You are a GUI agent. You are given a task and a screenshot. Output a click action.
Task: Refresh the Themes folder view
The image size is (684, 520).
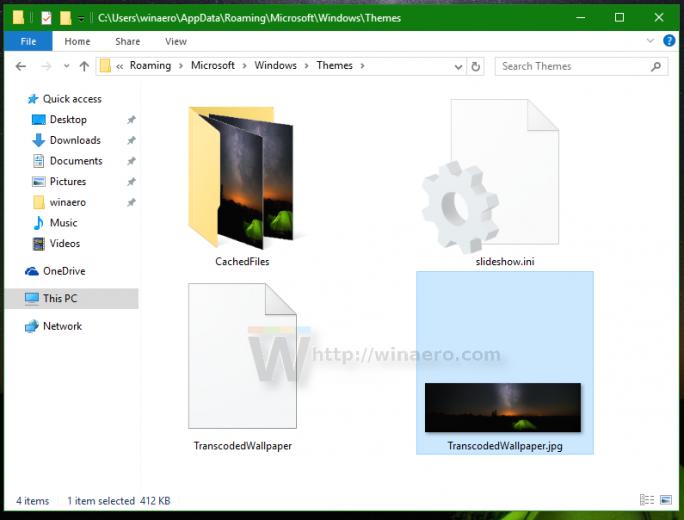[475, 66]
